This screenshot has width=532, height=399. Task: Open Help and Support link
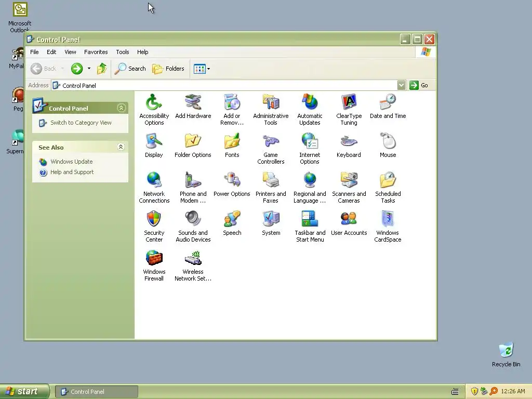pyautogui.click(x=72, y=172)
